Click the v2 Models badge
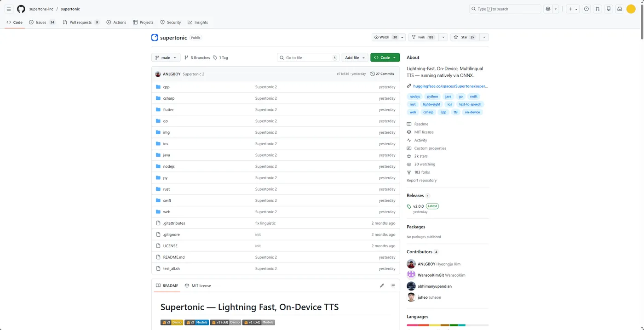This screenshot has width=644, height=330. pos(196,322)
